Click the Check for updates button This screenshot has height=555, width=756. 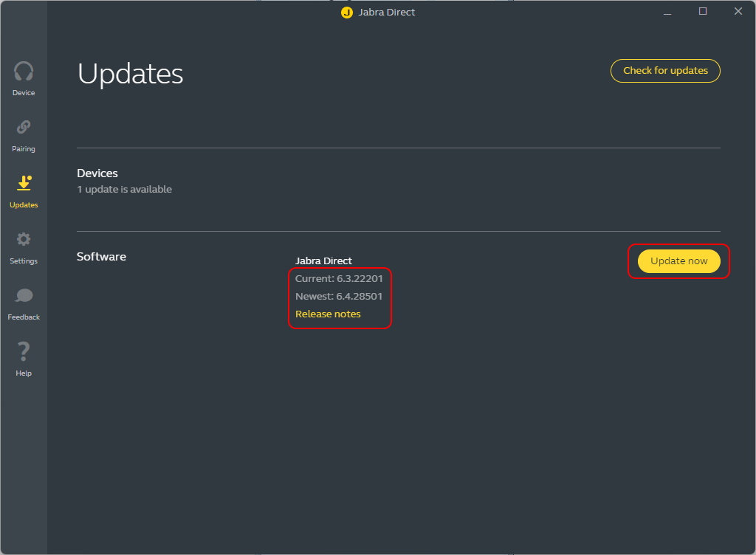[665, 71]
